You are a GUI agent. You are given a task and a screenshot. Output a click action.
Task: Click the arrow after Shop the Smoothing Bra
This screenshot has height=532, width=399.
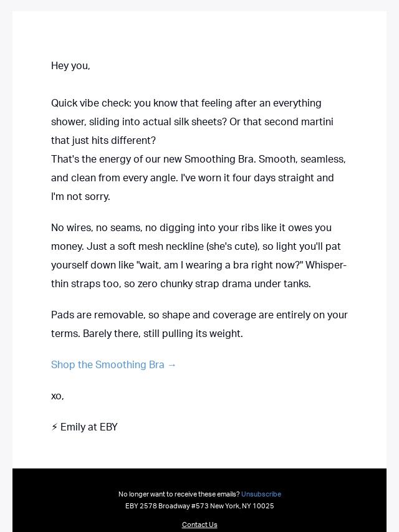point(172,364)
